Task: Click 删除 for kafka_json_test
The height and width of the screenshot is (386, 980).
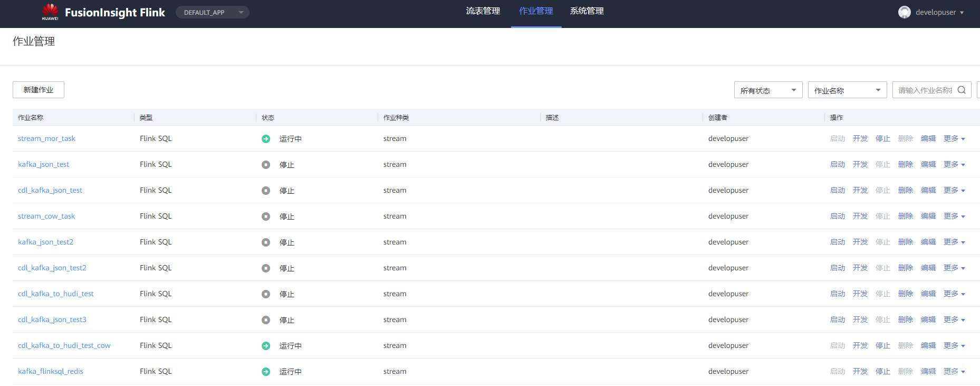Action: coord(906,164)
